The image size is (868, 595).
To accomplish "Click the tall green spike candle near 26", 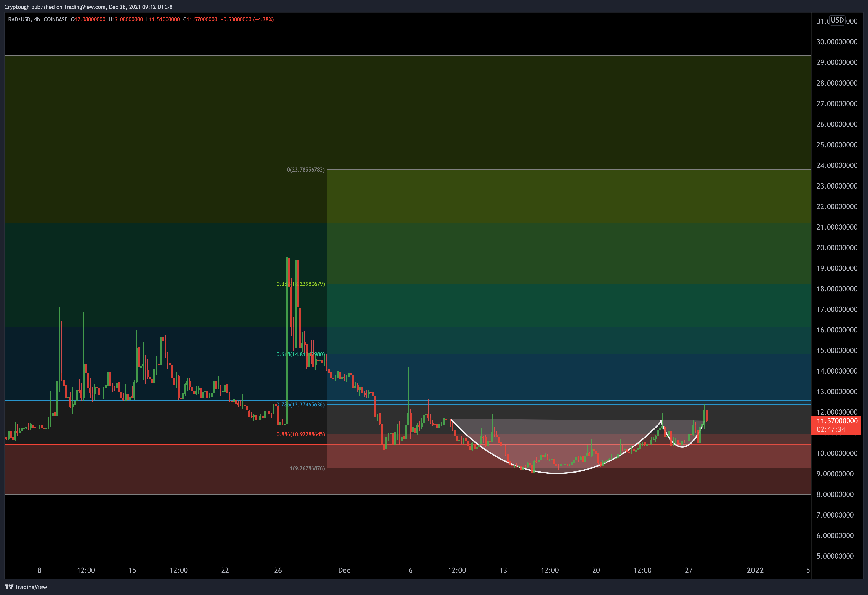I will click(x=287, y=340).
